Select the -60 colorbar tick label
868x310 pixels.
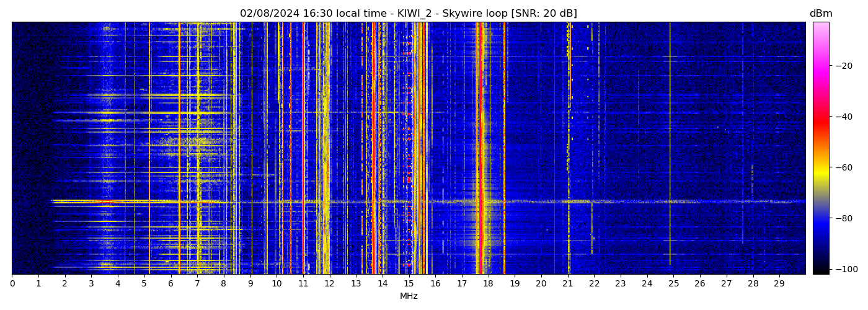[843, 167]
